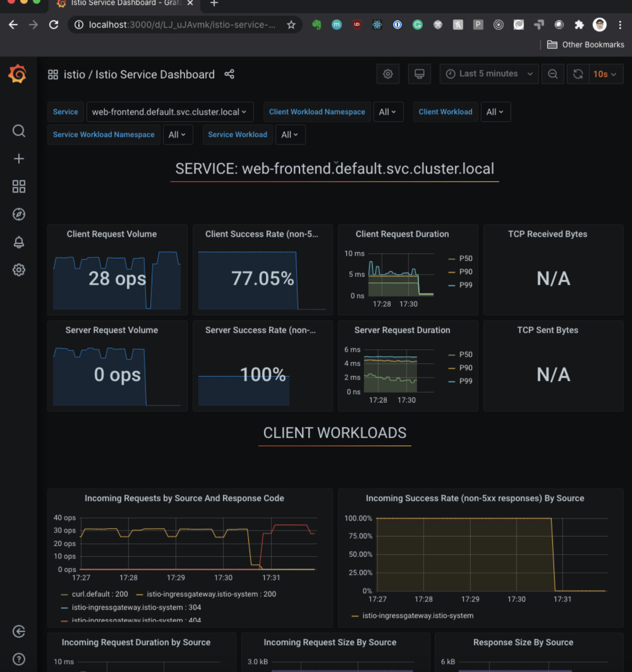Open the Grafana home logo
The image size is (632, 672).
click(18, 74)
